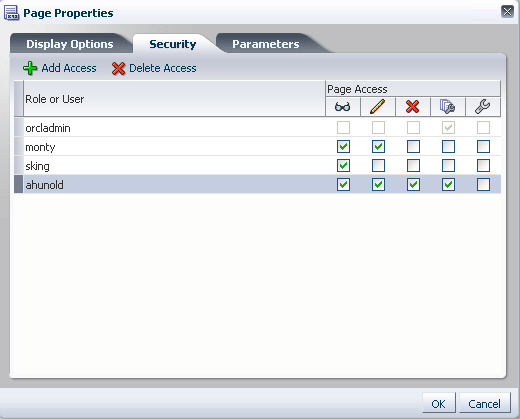Enable personalize access for ahunold
520x419 pixels.
(483, 184)
